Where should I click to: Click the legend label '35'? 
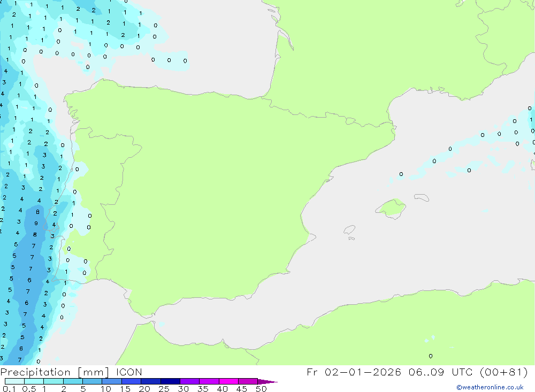pyautogui.click(x=203, y=389)
